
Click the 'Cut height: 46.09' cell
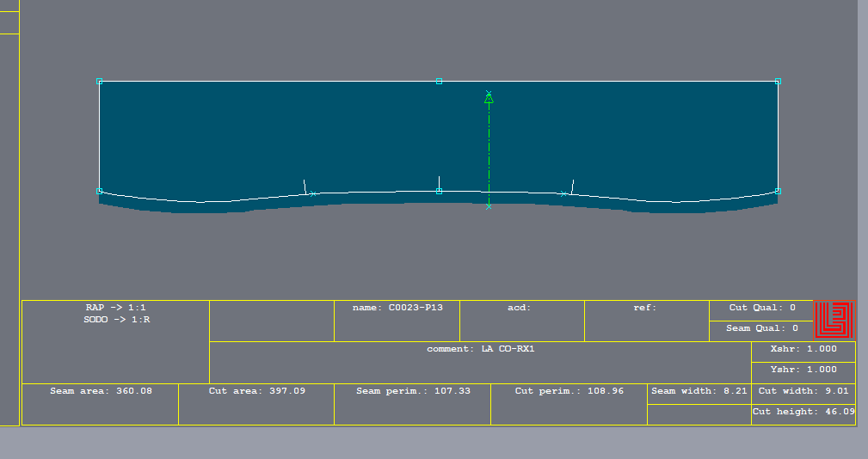point(803,414)
